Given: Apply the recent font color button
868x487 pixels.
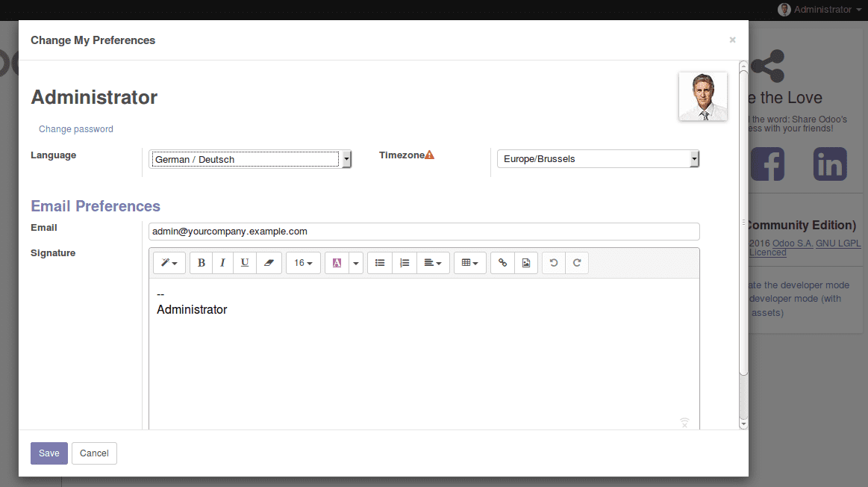Looking at the screenshot, I should pos(337,263).
